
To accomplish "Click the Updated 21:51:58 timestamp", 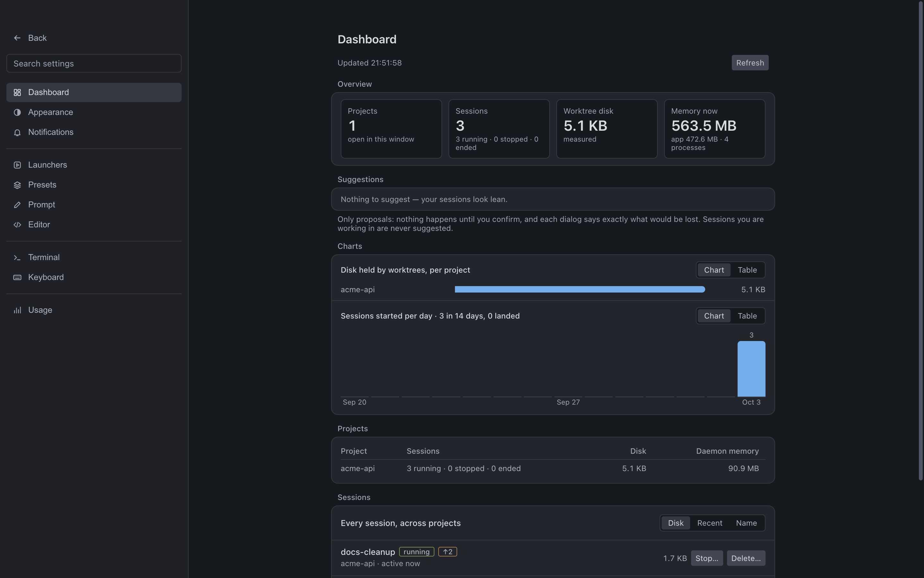I will pos(369,63).
